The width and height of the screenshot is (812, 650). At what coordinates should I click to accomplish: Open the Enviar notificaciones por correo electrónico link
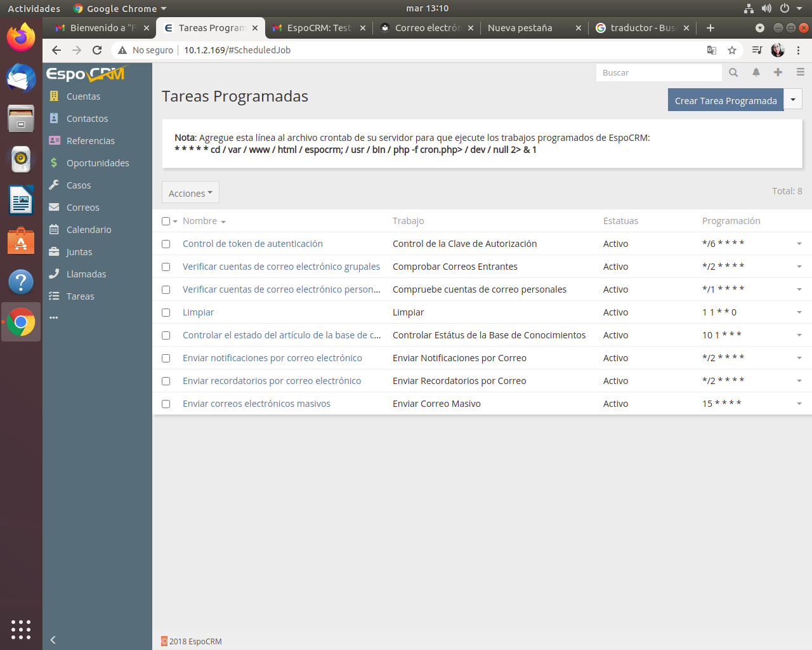(x=272, y=358)
